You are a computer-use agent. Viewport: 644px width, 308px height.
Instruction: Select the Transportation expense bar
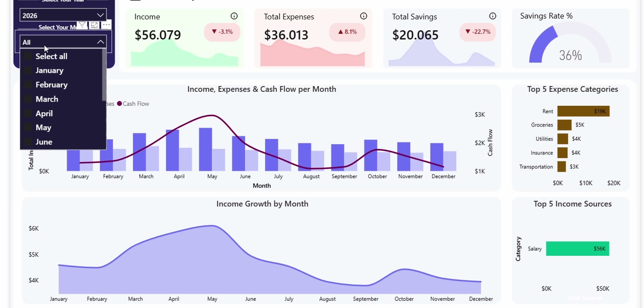(x=561, y=167)
